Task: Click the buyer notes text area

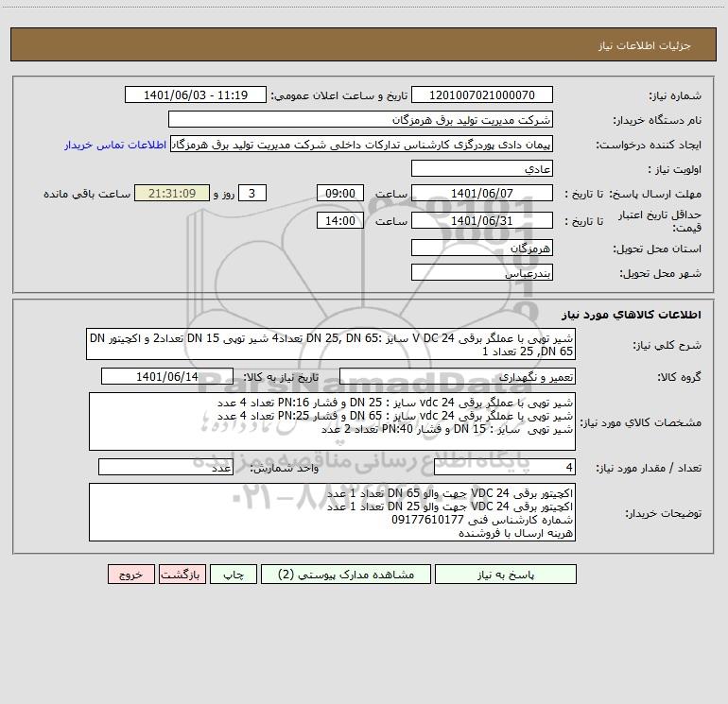Action: click(332, 512)
